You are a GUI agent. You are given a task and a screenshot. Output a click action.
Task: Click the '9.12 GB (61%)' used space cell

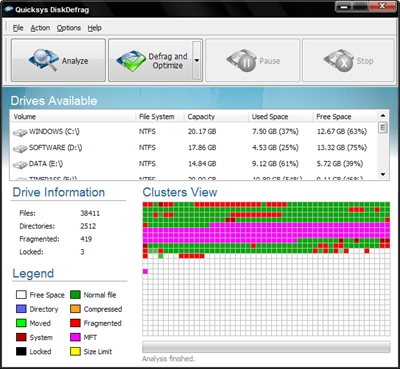pyautogui.click(x=275, y=164)
